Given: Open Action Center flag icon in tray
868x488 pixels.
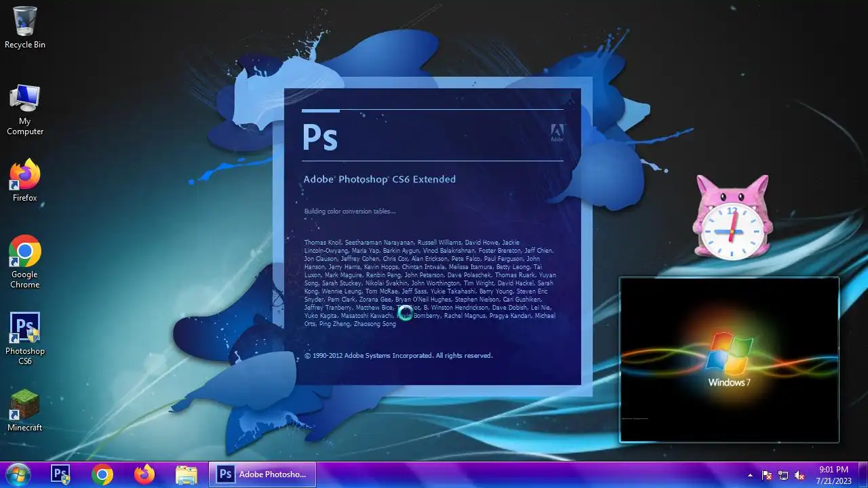Looking at the screenshot, I should pos(767,475).
